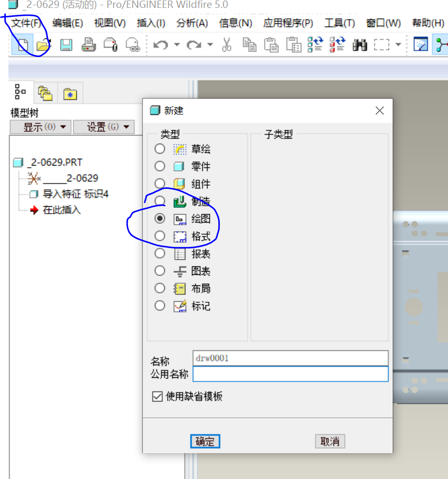Confirm with the 确定 button
The height and width of the screenshot is (479, 448).
tap(205, 442)
